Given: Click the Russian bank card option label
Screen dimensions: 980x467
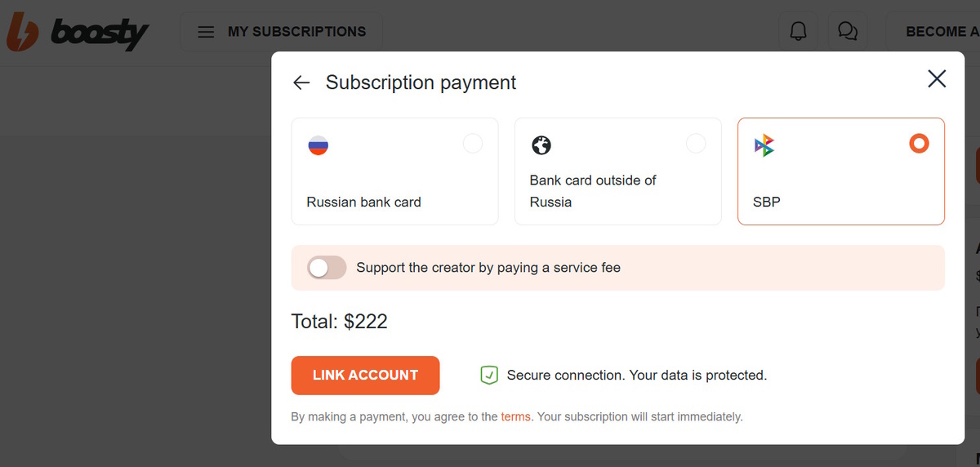Looking at the screenshot, I should click(363, 202).
